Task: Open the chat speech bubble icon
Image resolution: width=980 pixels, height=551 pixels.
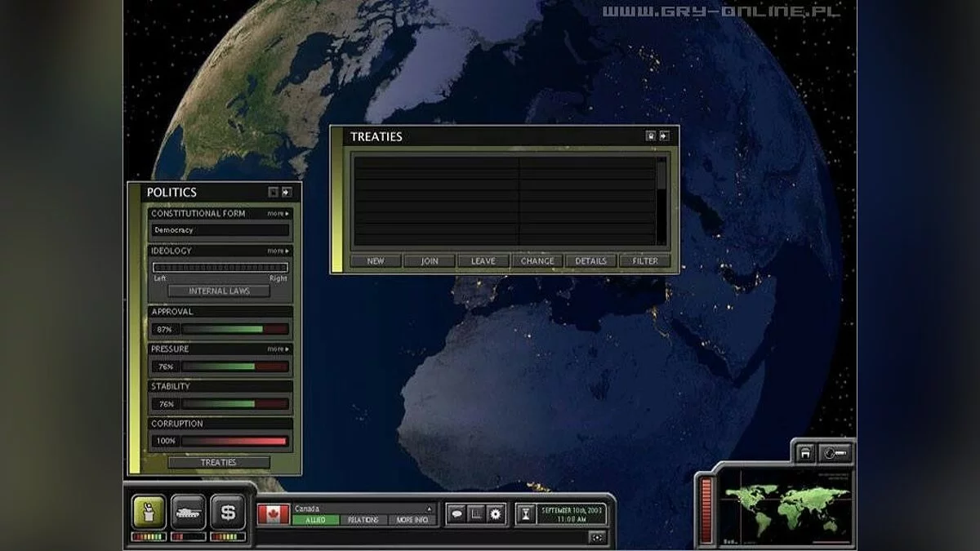Action: [x=457, y=513]
